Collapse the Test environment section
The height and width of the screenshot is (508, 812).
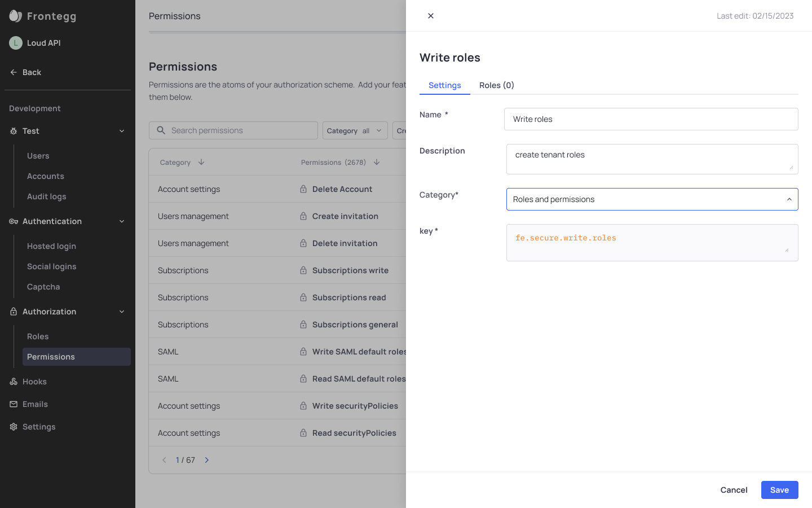[122, 131]
